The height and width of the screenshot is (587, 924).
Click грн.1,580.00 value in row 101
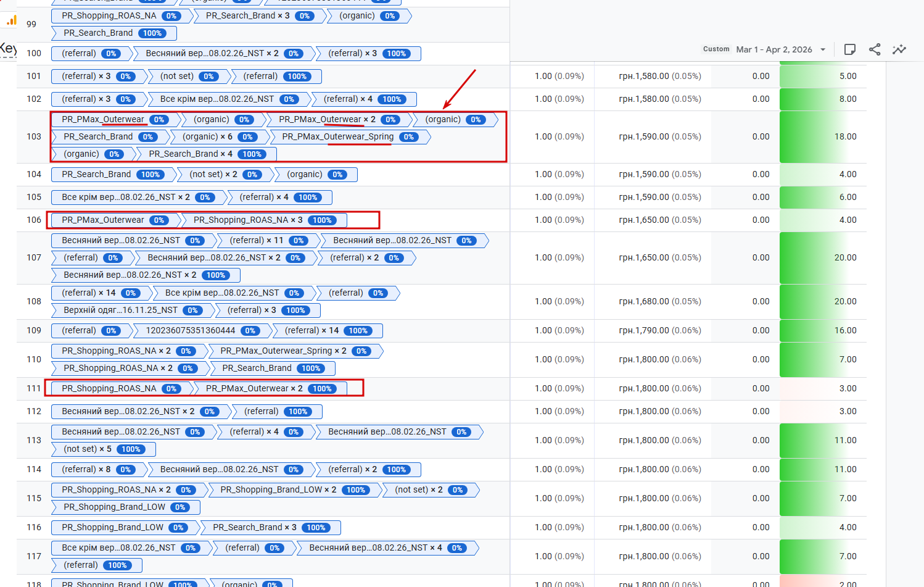660,77
